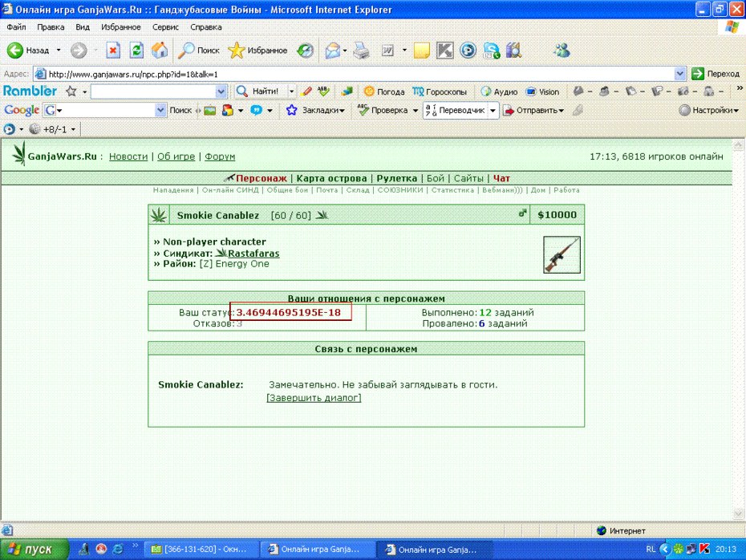
Task: Open Google toolbar Отправить dropdown
Action: coord(533,111)
